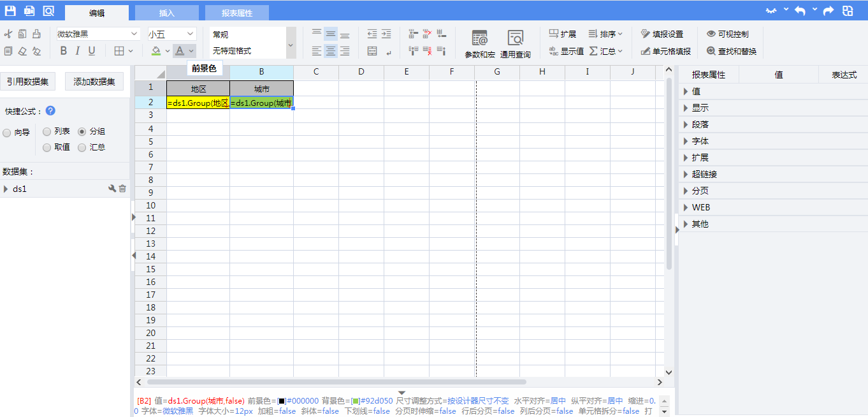Switch to the 插入 tab
The width and height of the screenshot is (868, 417).
[166, 13]
